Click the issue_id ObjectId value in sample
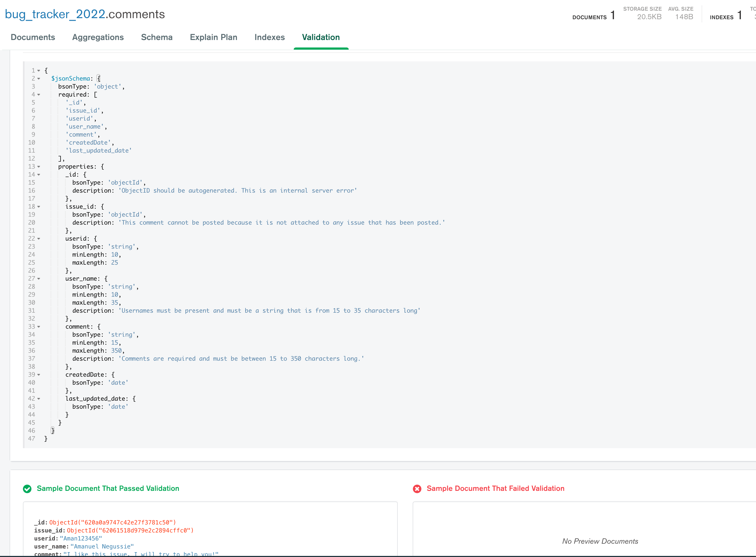756x557 pixels. tap(130, 530)
